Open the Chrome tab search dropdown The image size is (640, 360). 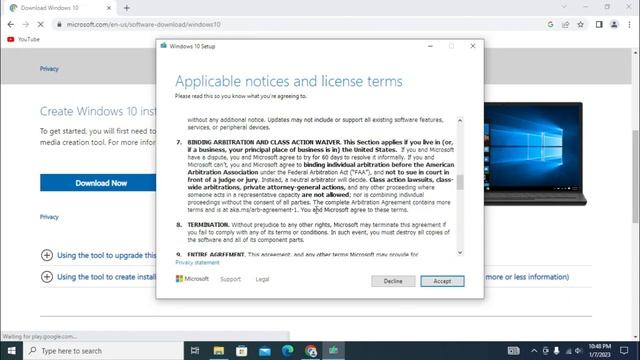pos(564,7)
